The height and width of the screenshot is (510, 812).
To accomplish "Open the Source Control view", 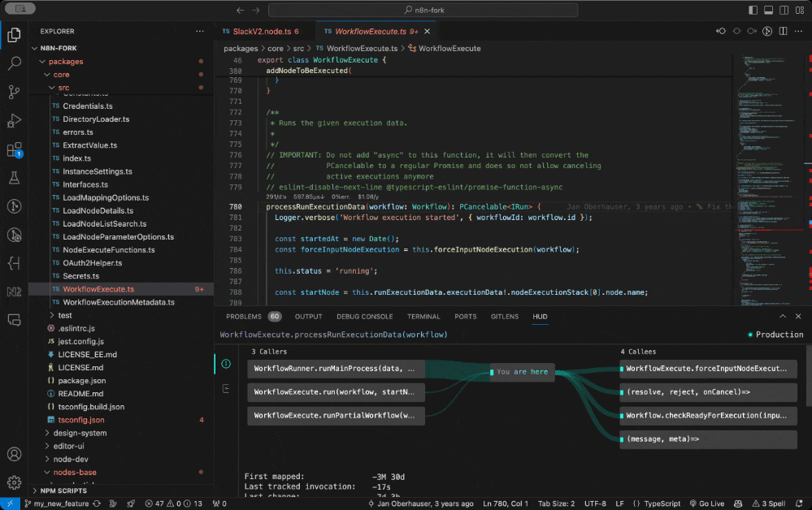I will [14, 92].
